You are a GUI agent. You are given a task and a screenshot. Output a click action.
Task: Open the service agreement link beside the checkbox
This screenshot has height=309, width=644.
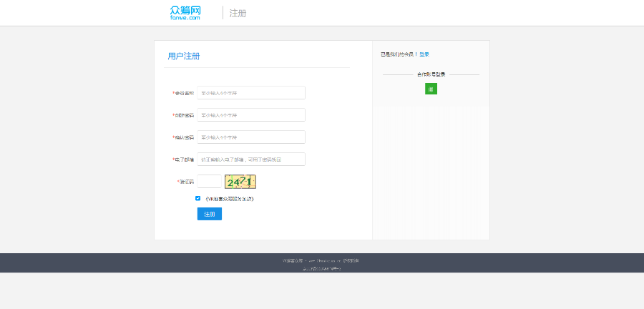pos(230,199)
